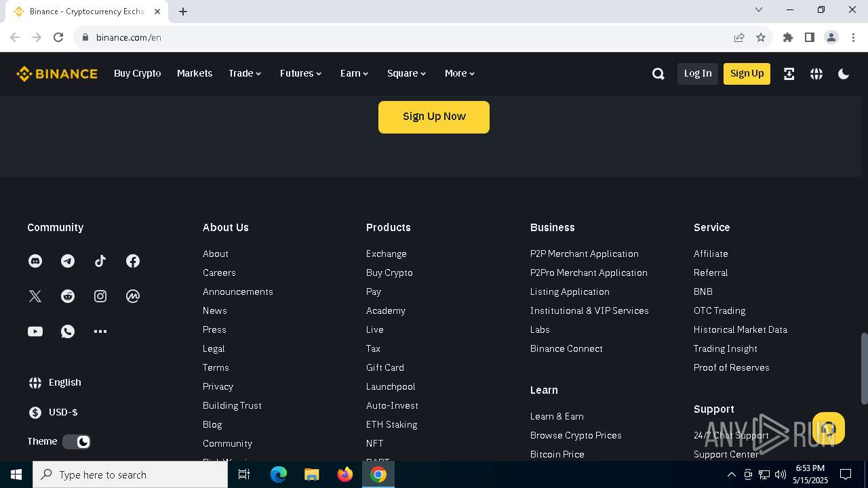Expand the Trade dropdown menu
The width and height of the screenshot is (868, 488).
245,73
